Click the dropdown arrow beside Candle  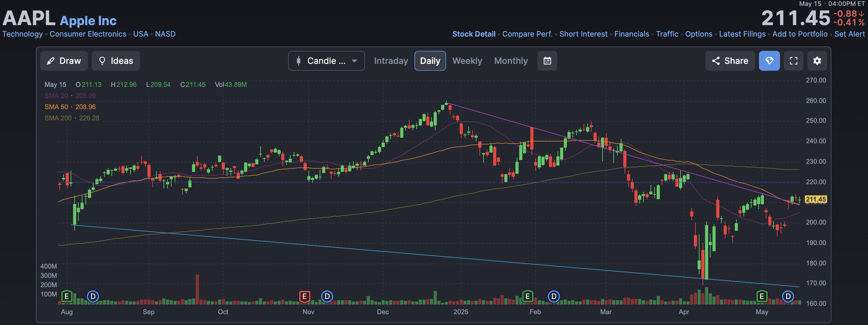point(354,61)
